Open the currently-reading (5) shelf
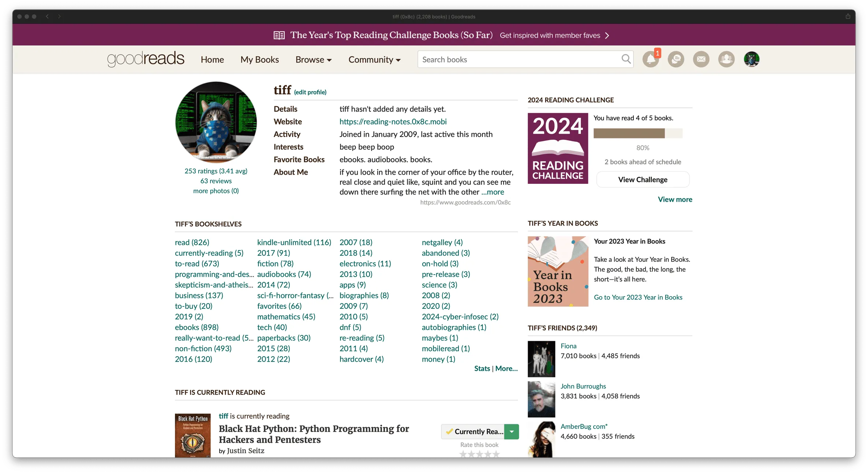Image resolution: width=868 pixels, height=473 pixels. coord(209,253)
